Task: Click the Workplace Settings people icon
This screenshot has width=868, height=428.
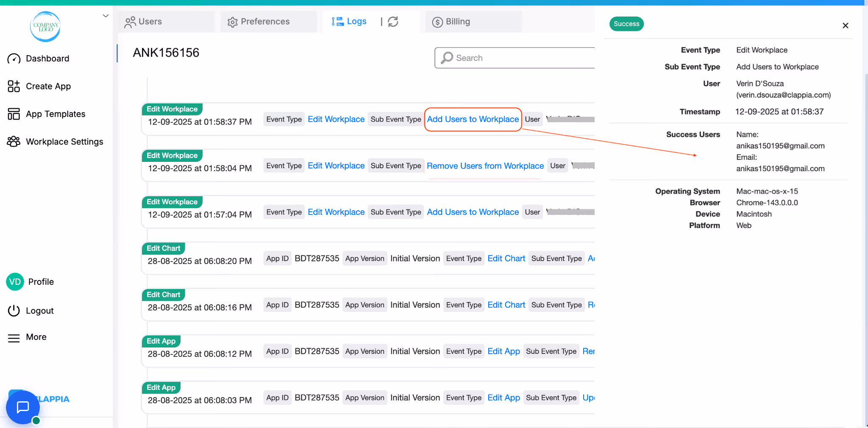Action: (x=14, y=142)
